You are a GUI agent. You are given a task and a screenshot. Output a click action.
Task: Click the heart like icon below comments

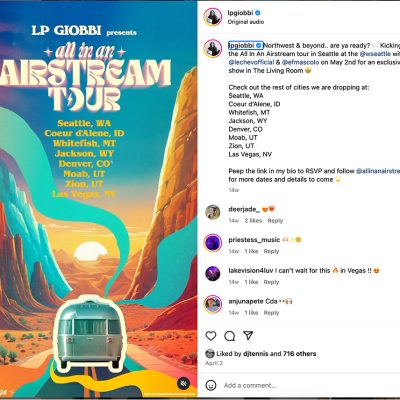tap(211, 336)
